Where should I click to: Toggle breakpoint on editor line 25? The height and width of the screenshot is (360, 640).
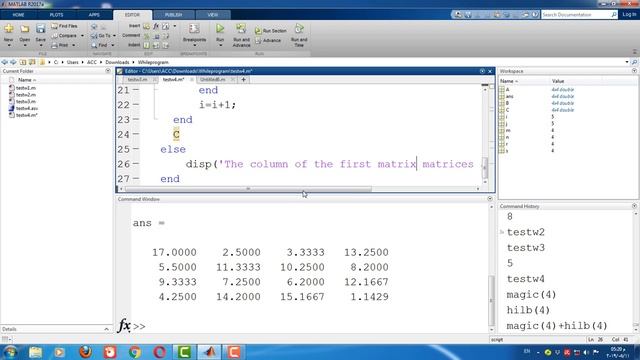point(136,149)
